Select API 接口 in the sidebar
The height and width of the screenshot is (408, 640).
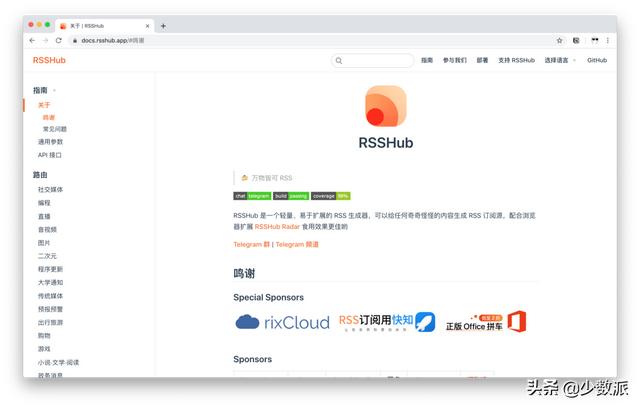pyautogui.click(x=49, y=155)
